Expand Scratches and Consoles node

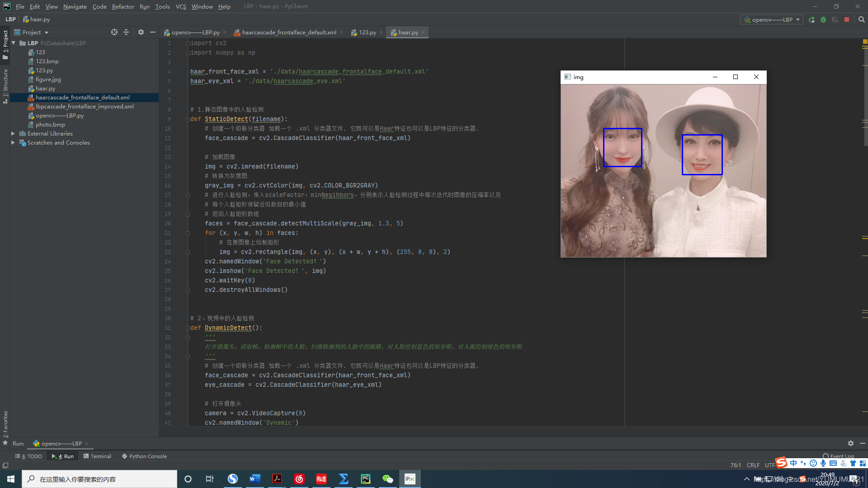pyautogui.click(x=13, y=142)
